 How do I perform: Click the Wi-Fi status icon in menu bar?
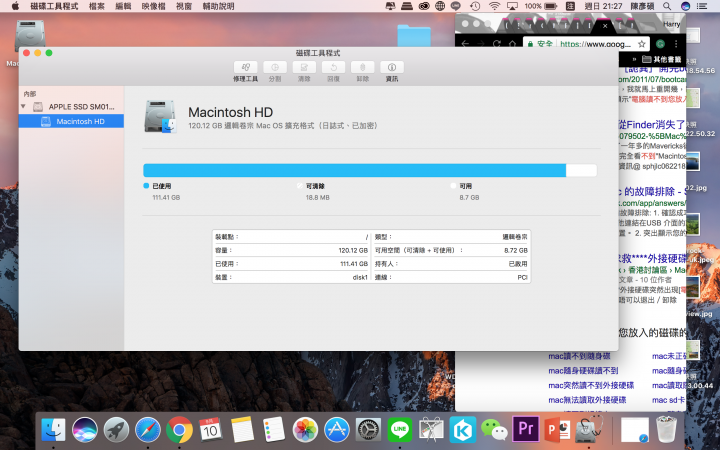[494, 6]
